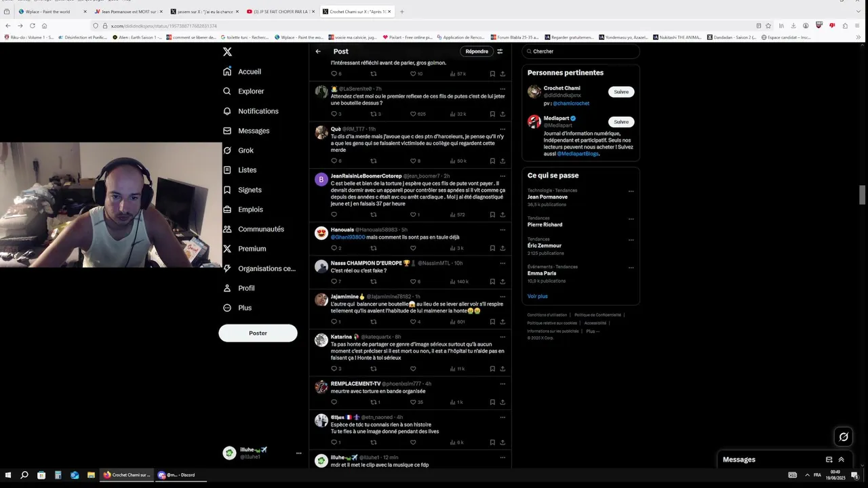Open Windows taskbar search
Image resolution: width=868 pixels, height=488 pixels.
[24, 475]
